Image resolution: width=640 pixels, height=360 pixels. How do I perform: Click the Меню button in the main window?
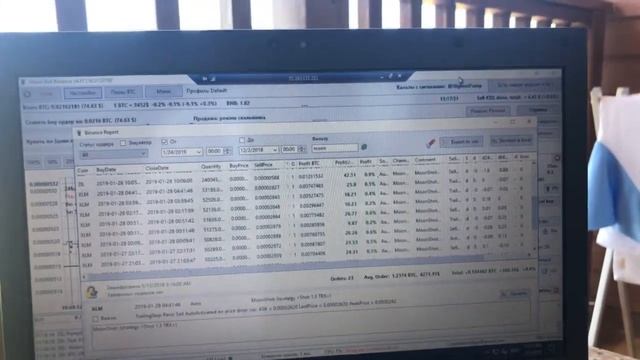point(164,91)
